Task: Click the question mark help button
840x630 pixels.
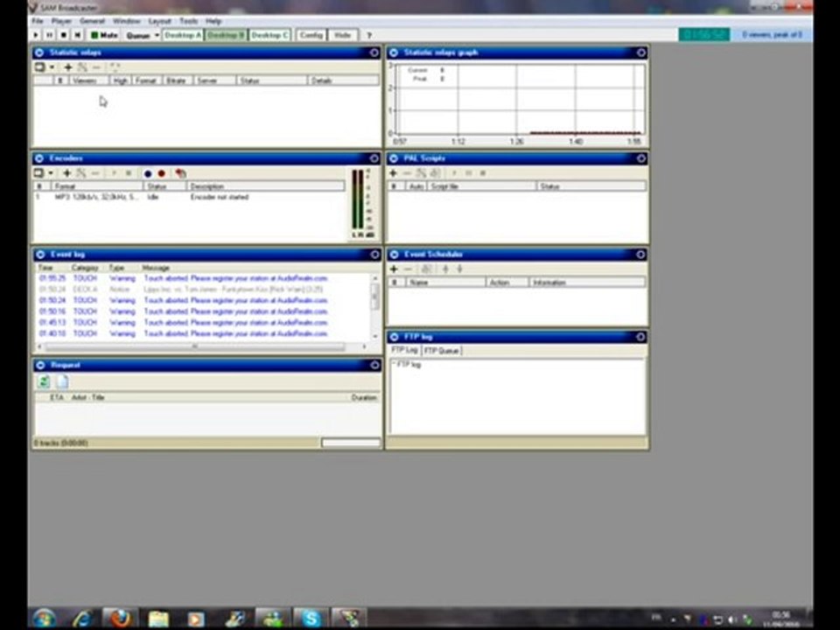Action: (x=368, y=35)
